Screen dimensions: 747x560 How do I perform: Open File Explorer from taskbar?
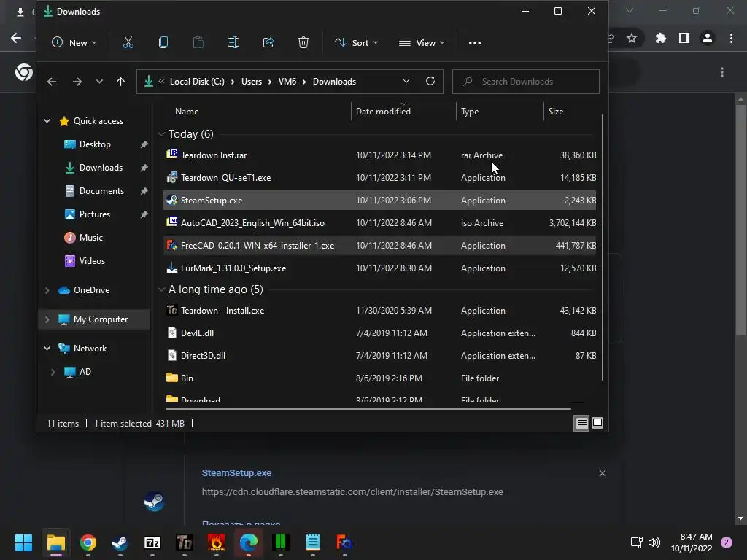55,542
